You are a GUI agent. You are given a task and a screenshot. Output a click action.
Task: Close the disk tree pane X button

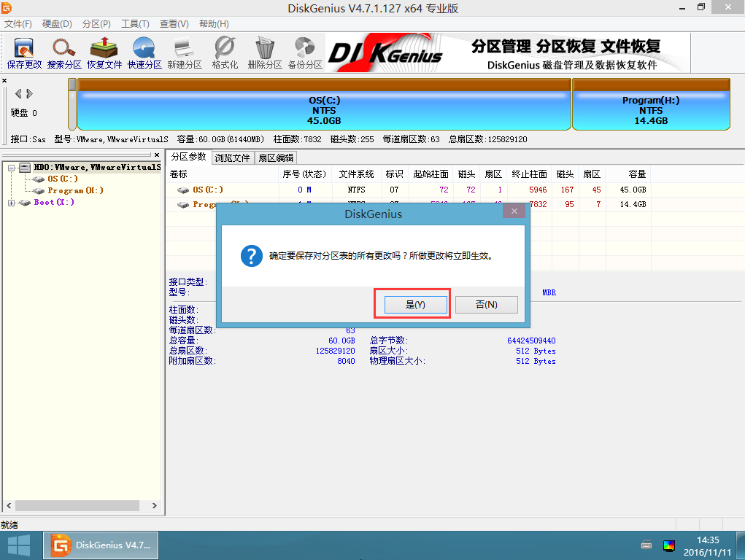point(157,155)
